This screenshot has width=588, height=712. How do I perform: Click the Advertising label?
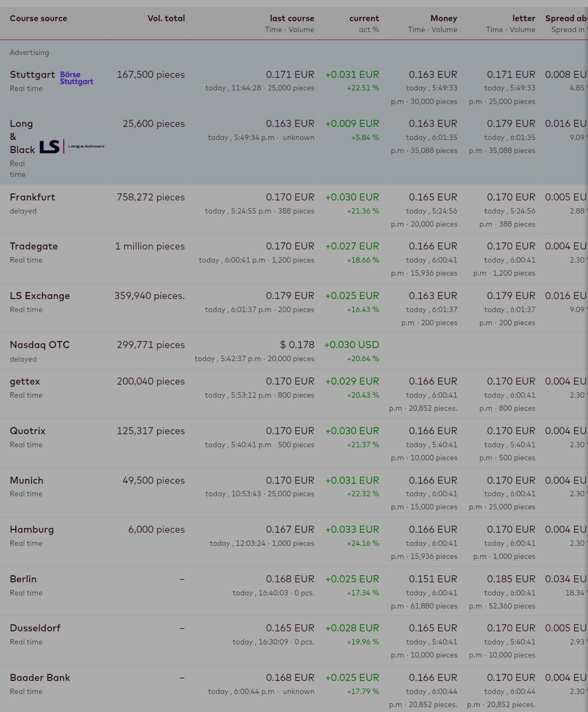[x=29, y=53]
